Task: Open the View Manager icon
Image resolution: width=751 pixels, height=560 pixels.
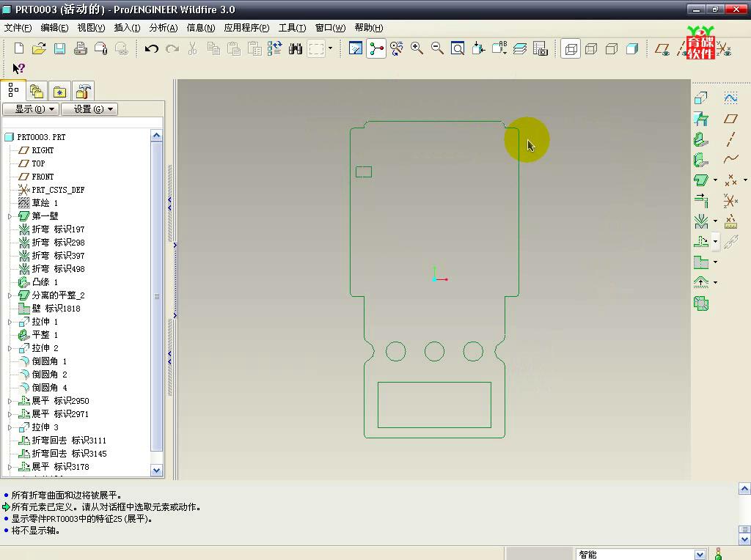Action: pyautogui.click(x=541, y=48)
